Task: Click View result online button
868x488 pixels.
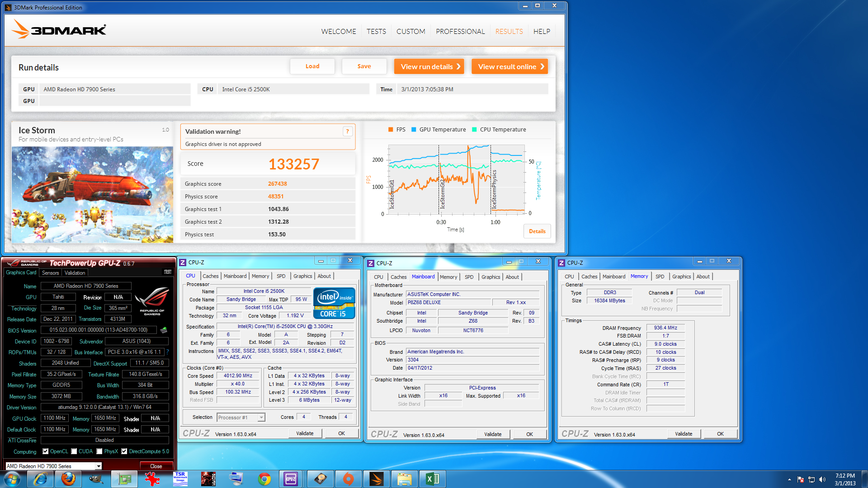Action: coord(509,66)
